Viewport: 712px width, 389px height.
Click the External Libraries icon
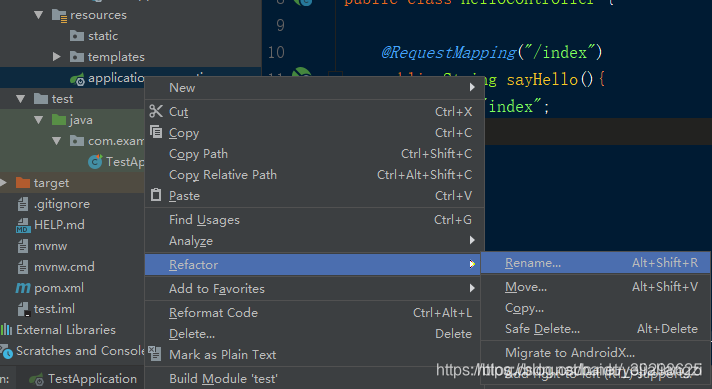pos(6,330)
